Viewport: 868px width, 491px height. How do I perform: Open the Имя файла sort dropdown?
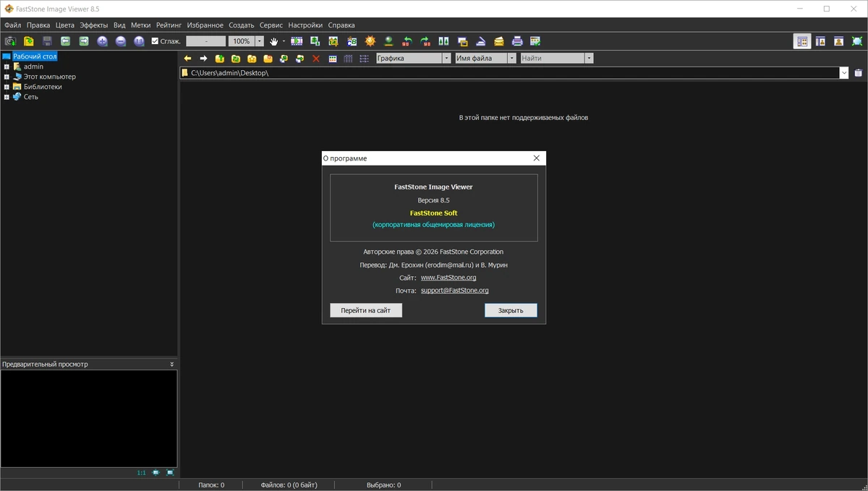coord(512,59)
